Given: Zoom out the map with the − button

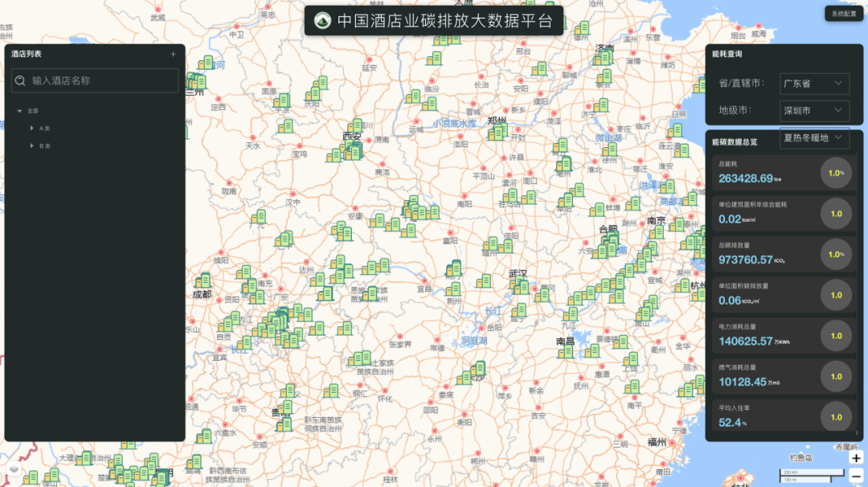Looking at the screenshot, I should pos(856,476).
